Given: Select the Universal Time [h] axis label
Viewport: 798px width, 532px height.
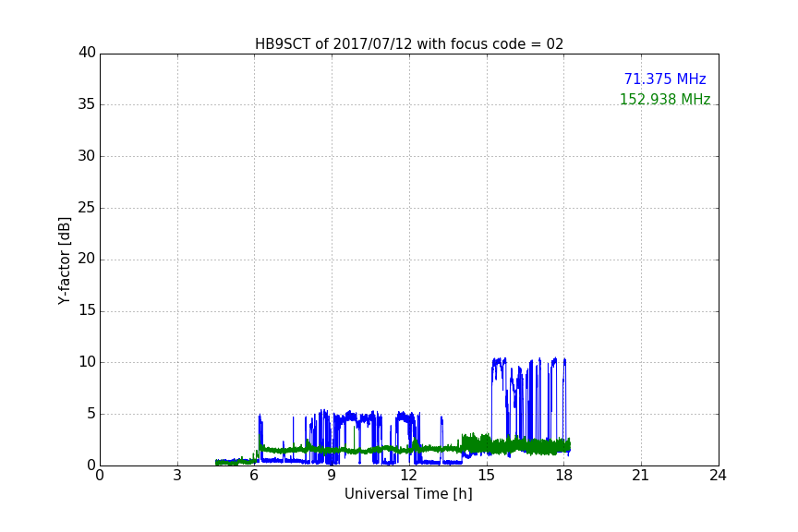Looking at the screenshot, I should click(x=408, y=494).
